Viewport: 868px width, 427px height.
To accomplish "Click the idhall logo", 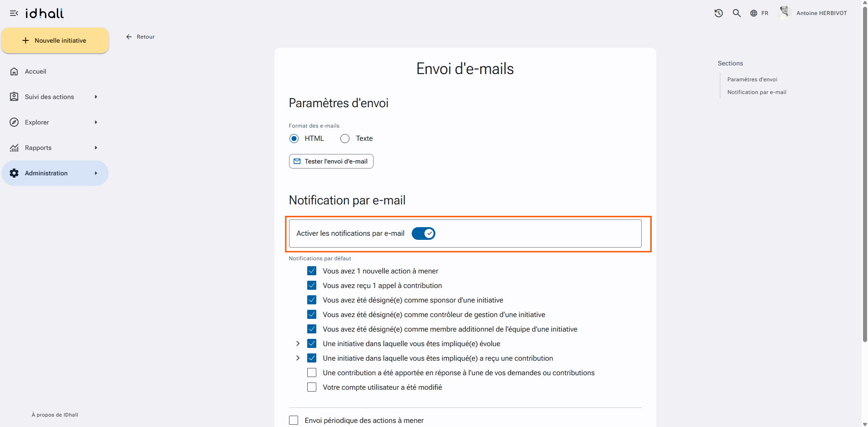I will 45,13.
